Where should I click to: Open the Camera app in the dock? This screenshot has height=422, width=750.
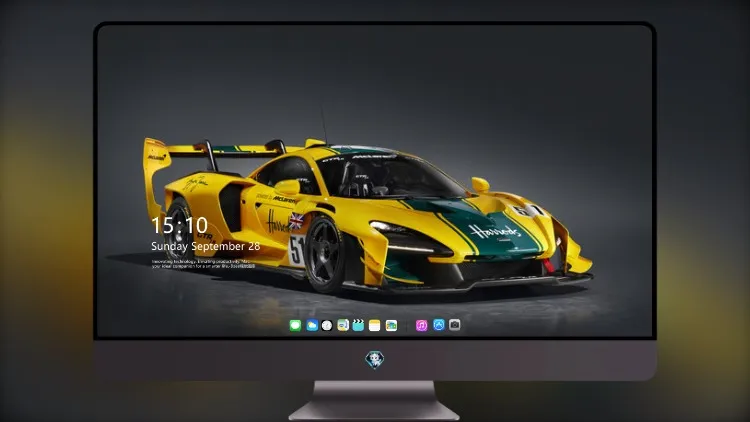pos(455,325)
